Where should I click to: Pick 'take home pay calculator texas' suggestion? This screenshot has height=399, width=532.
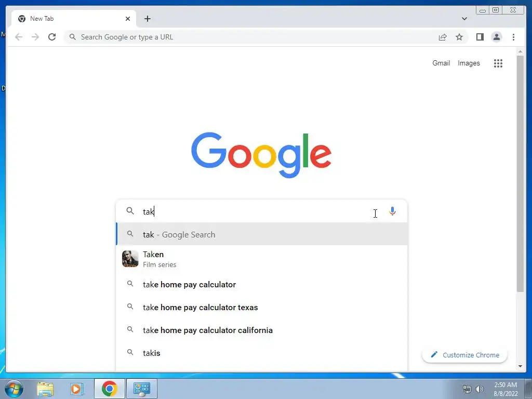262,307
